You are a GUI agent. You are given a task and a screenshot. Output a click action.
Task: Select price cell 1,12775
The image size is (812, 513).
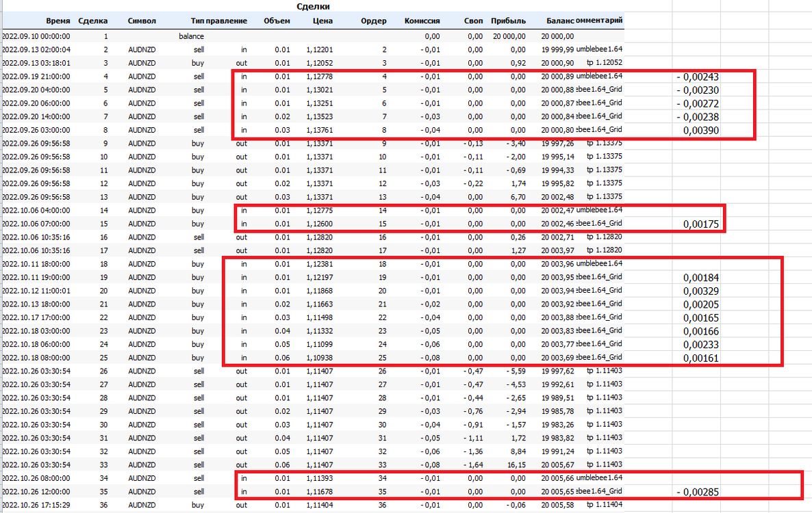(x=320, y=211)
